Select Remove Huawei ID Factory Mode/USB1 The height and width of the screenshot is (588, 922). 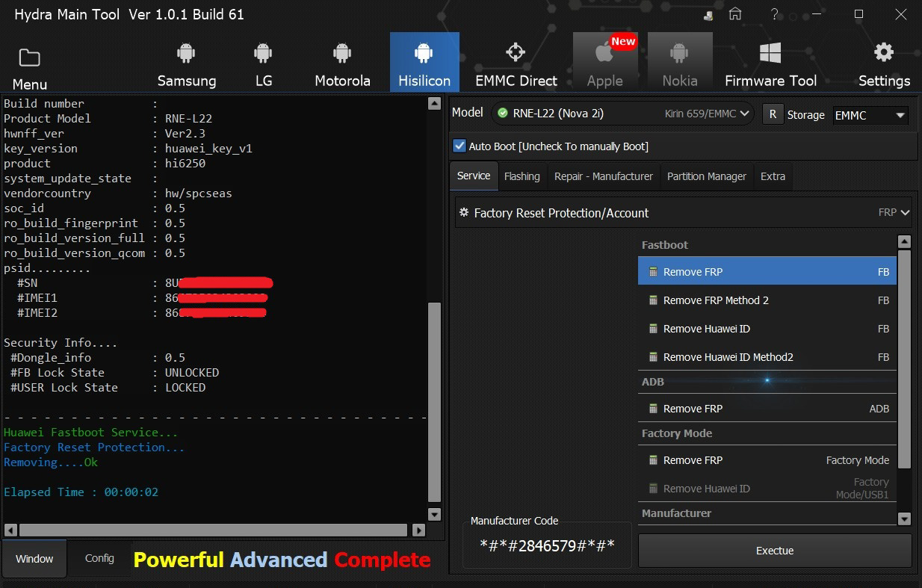click(x=767, y=489)
